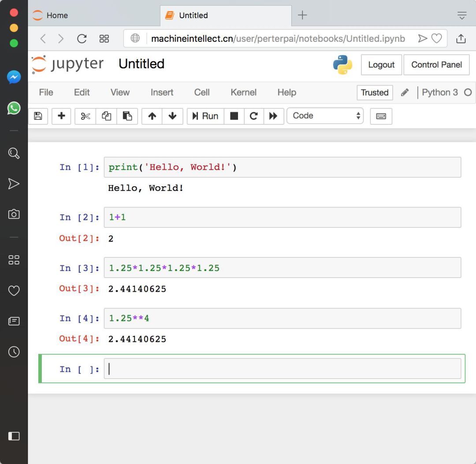Screen dimensions: 476x464
Task: Open the Cell menu
Action: 202,92
